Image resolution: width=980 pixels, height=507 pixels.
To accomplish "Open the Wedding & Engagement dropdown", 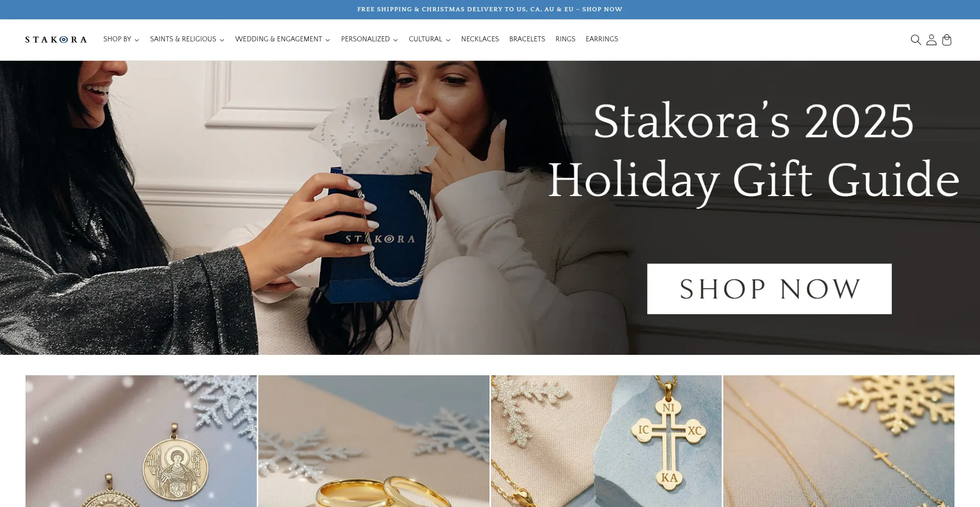I will 283,39.
